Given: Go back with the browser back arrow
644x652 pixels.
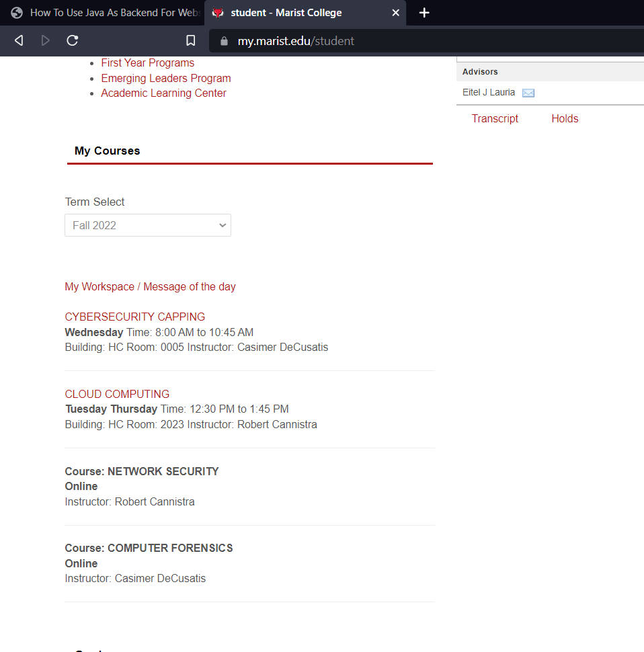Looking at the screenshot, I should click(x=19, y=40).
